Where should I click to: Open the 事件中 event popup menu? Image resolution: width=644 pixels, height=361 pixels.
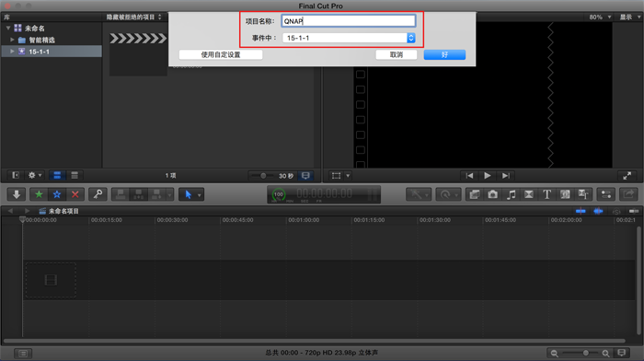(349, 38)
